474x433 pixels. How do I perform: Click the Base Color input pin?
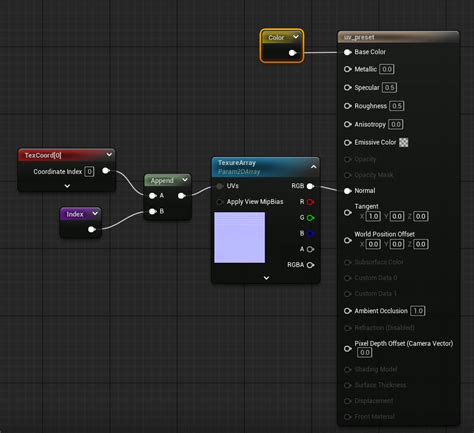click(x=347, y=52)
